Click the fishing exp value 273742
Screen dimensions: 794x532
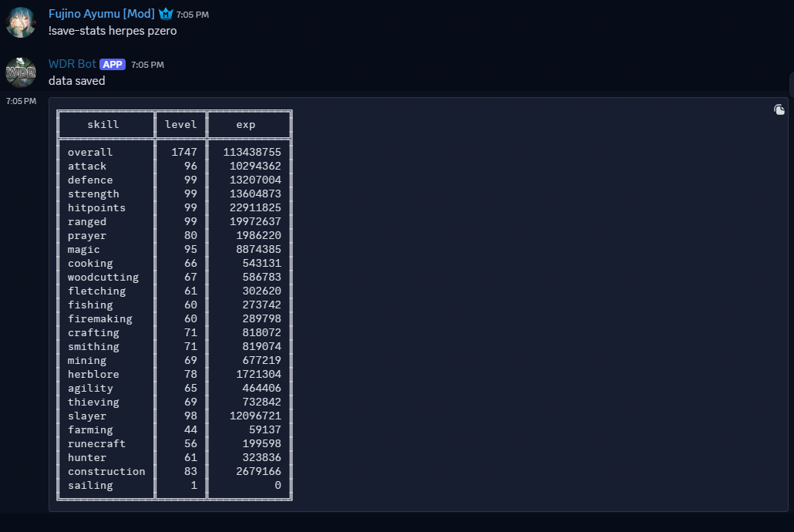262,305
